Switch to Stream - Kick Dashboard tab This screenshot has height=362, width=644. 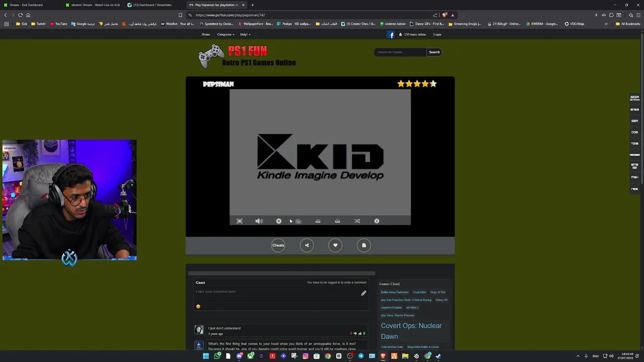click(31, 5)
